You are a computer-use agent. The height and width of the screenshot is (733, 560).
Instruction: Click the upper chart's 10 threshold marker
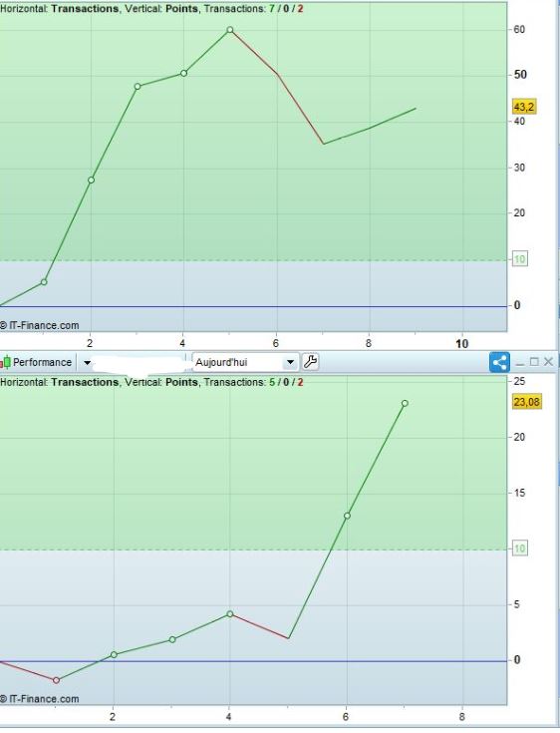[x=520, y=259]
